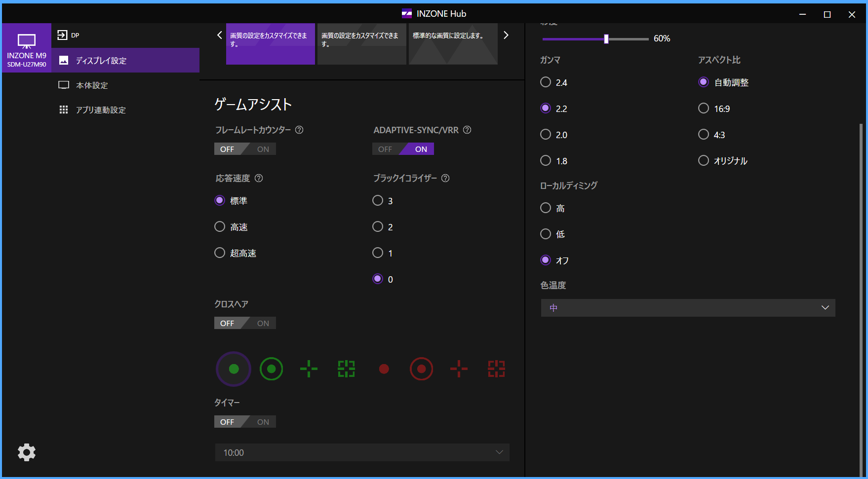The image size is (868, 479).
Task: Select 超高速 response speed
Action: 220,253
